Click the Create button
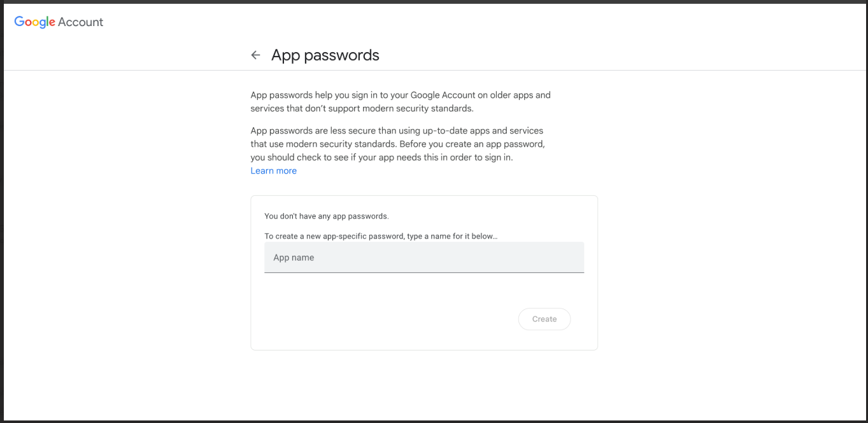This screenshot has height=423, width=868. point(544,319)
